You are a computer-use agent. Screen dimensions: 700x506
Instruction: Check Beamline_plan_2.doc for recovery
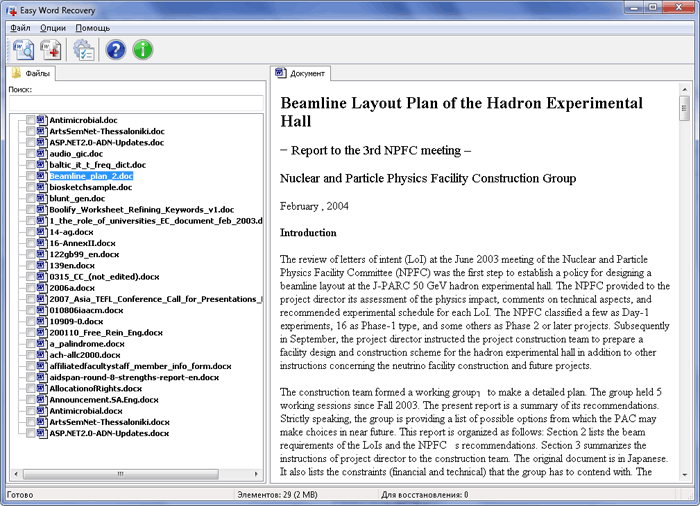point(30,176)
